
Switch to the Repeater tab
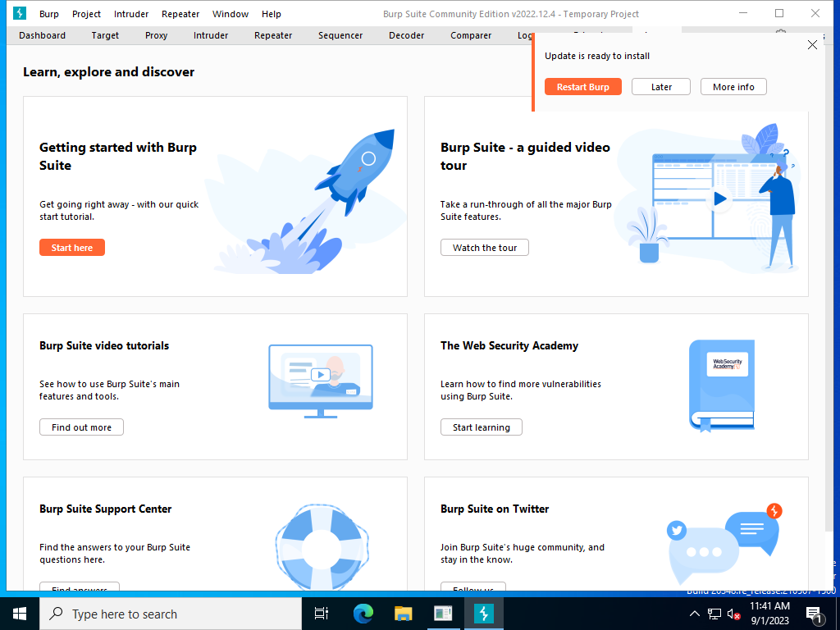pyautogui.click(x=273, y=35)
